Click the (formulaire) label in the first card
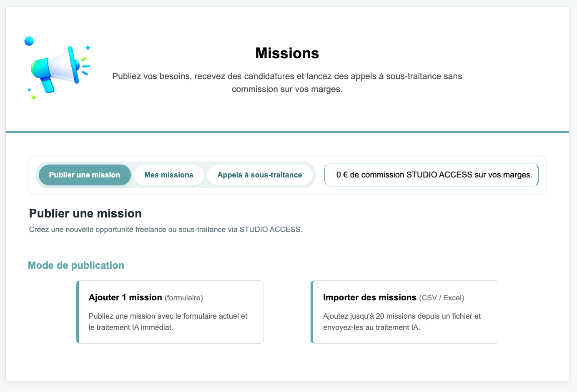This screenshot has height=392, width=577. pyautogui.click(x=184, y=298)
